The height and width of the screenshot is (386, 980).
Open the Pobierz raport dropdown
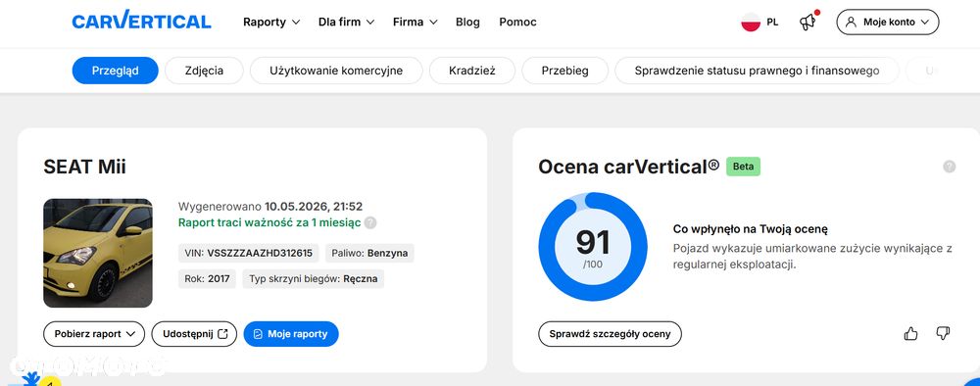click(x=94, y=333)
